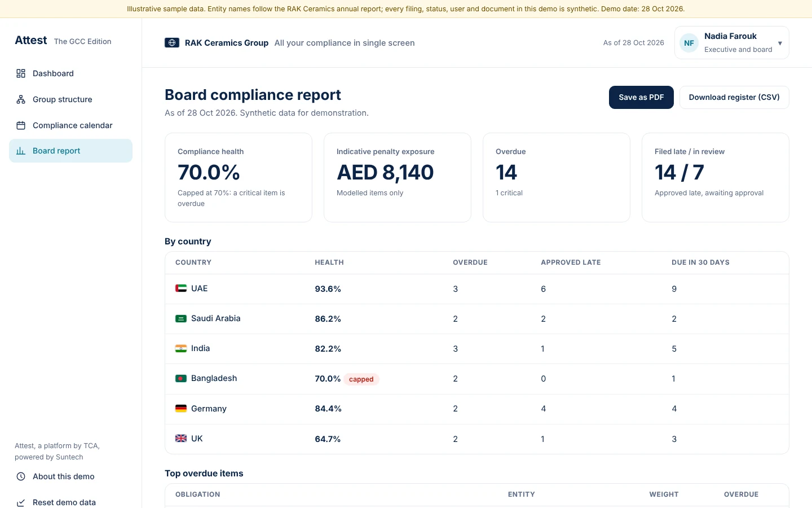Click Saudi Arabia health value 86.2%

tap(328, 319)
